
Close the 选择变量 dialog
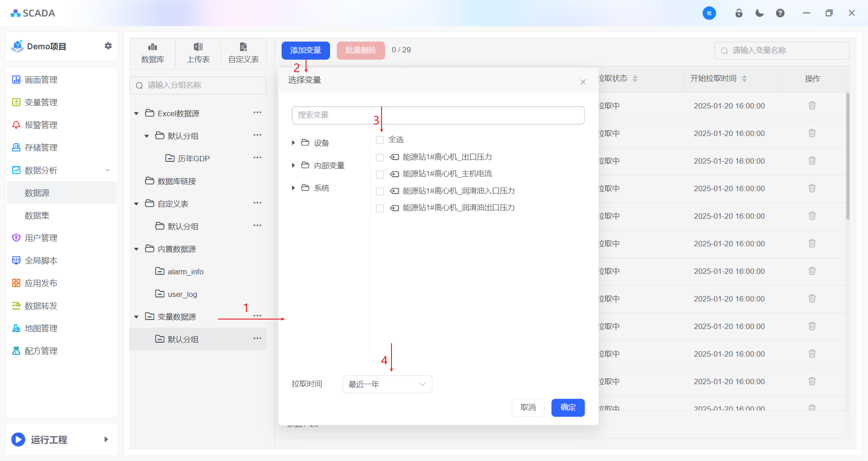click(x=583, y=82)
